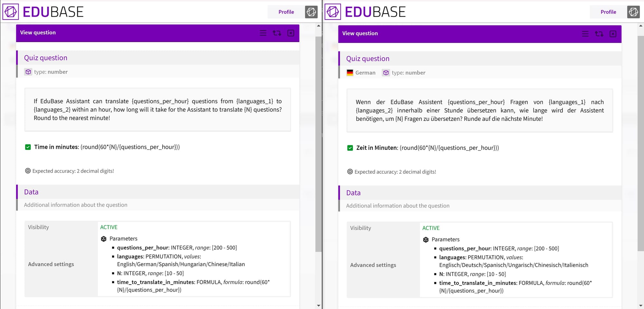This screenshot has width=644, height=309.
Task: Click the 'Data' section heading in right window
Action: click(x=353, y=193)
